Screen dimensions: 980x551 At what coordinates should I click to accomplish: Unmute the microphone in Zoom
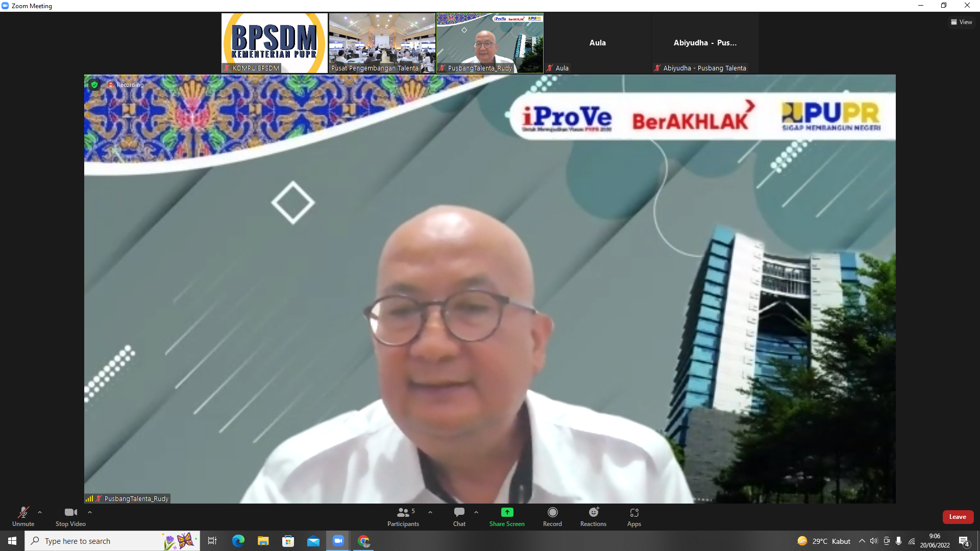tap(23, 516)
